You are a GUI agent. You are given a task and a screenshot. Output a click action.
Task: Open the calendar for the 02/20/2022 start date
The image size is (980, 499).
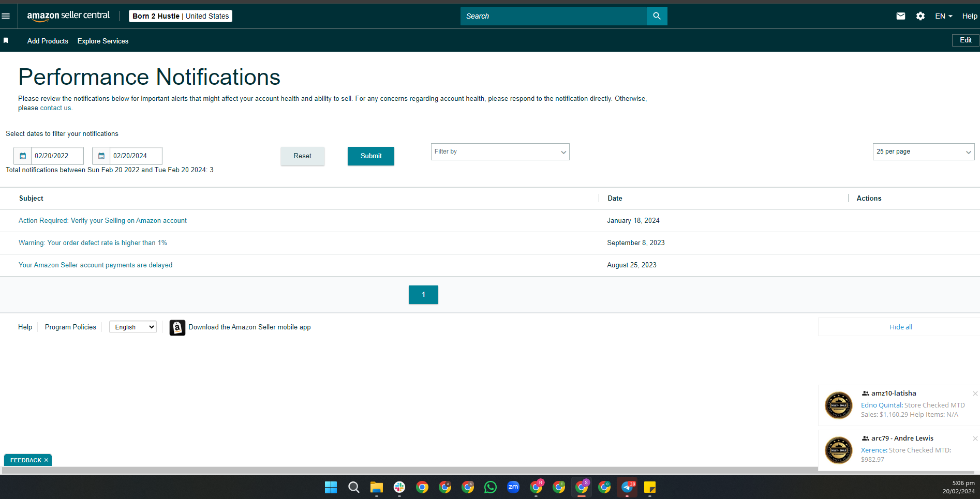23,156
